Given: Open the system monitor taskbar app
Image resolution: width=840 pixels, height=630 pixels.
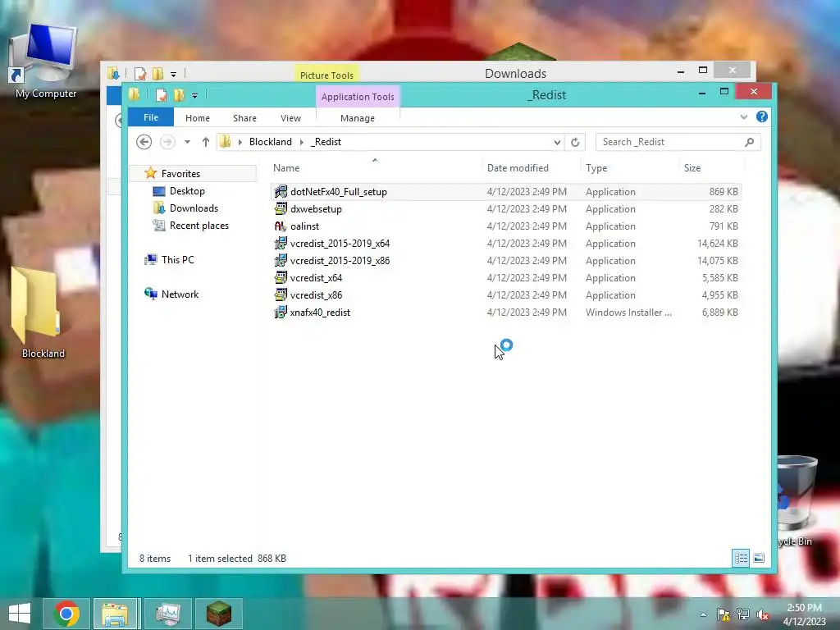Looking at the screenshot, I should pos(167,614).
